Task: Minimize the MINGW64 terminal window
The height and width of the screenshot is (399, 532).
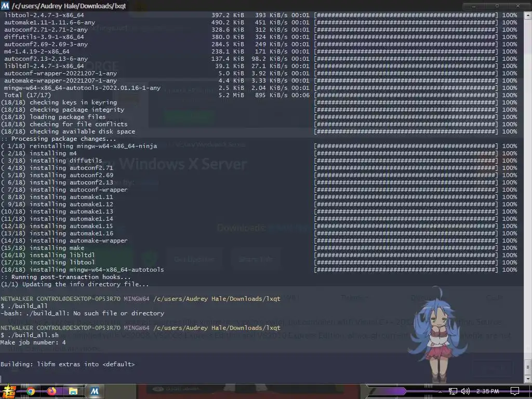Action: click(x=474, y=6)
